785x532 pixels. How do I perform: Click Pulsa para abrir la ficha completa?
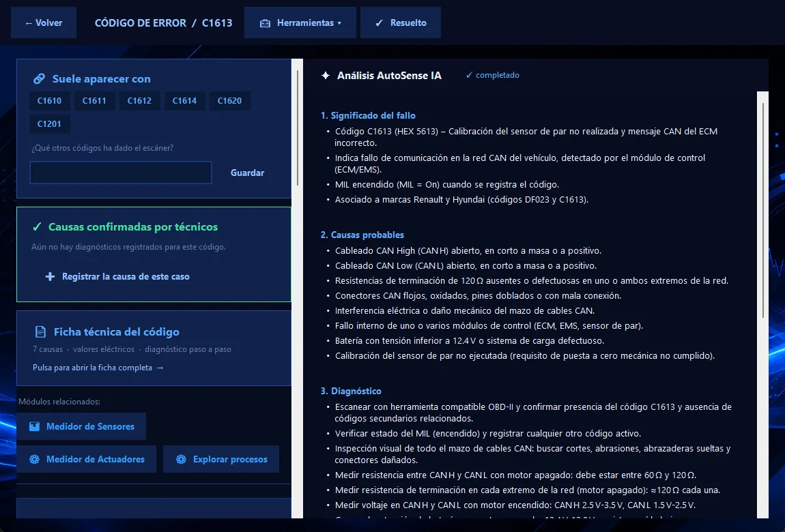[98, 368]
